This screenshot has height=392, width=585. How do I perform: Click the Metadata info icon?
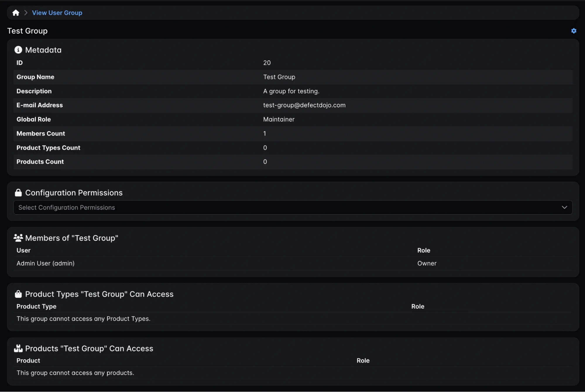[x=18, y=50]
